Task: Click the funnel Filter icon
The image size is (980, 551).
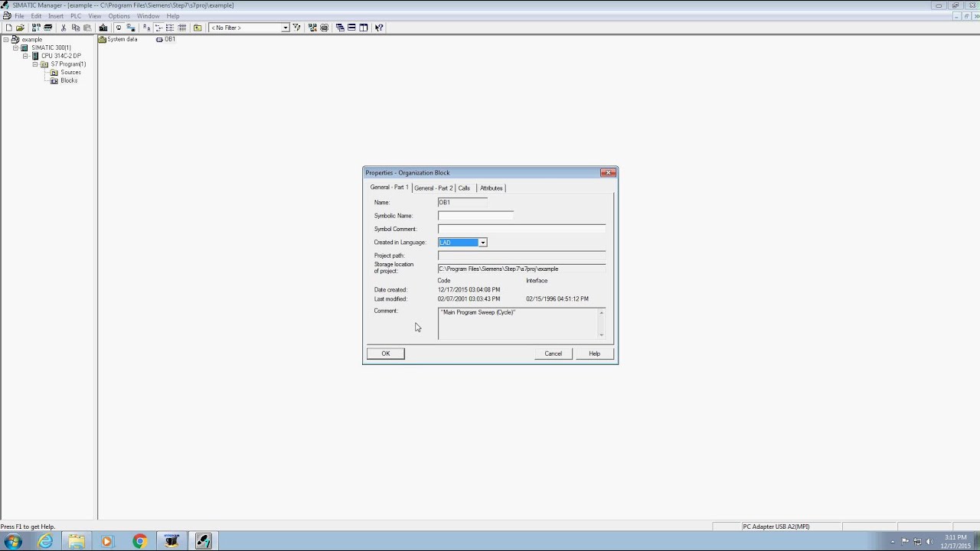Action: (x=297, y=28)
